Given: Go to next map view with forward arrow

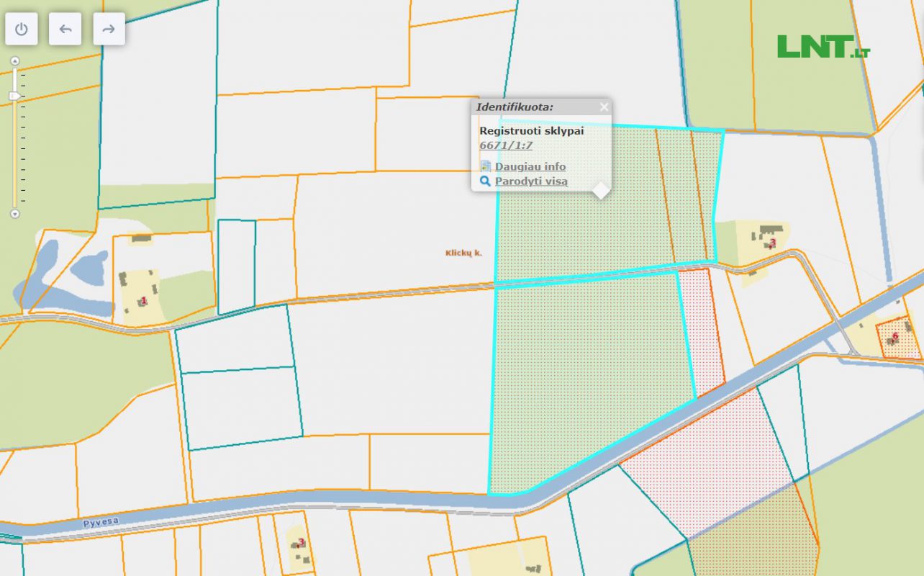Looking at the screenshot, I should 109,30.
